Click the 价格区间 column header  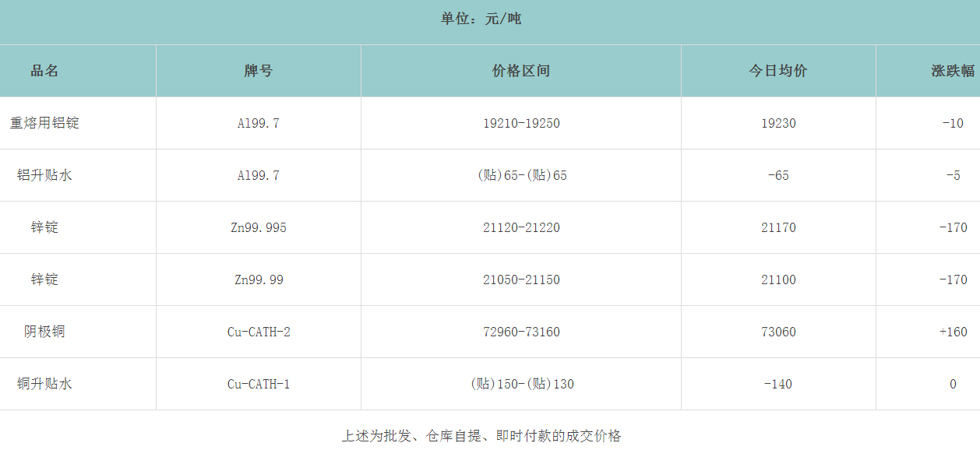[x=520, y=70]
